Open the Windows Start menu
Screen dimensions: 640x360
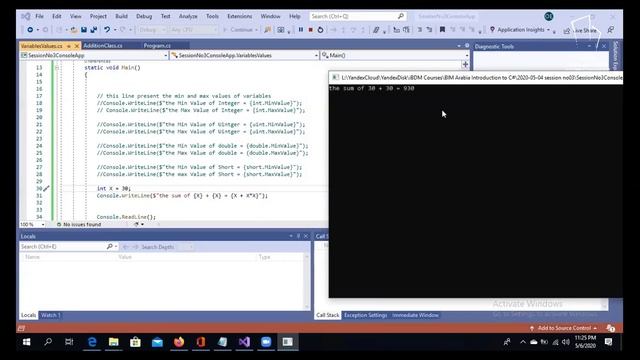point(27,342)
